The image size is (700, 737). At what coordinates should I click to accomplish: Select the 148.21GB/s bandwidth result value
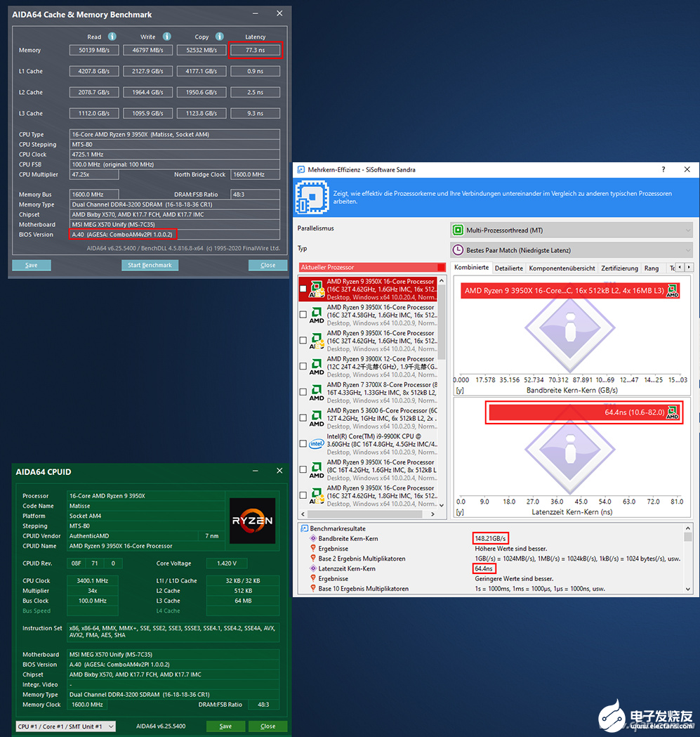point(490,538)
